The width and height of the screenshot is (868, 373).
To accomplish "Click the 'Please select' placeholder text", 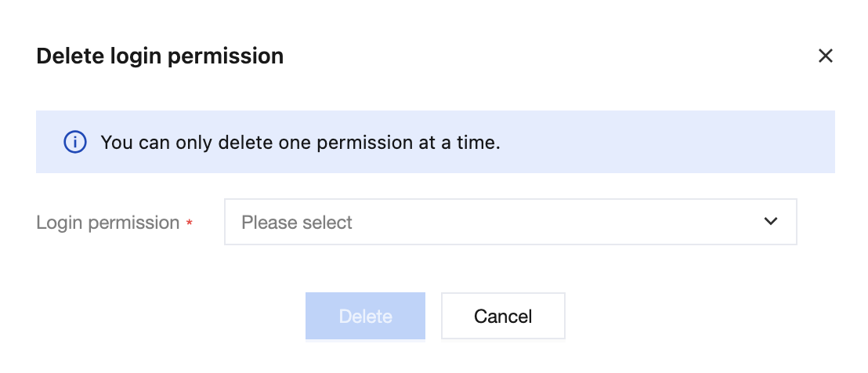I will (x=297, y=223).
